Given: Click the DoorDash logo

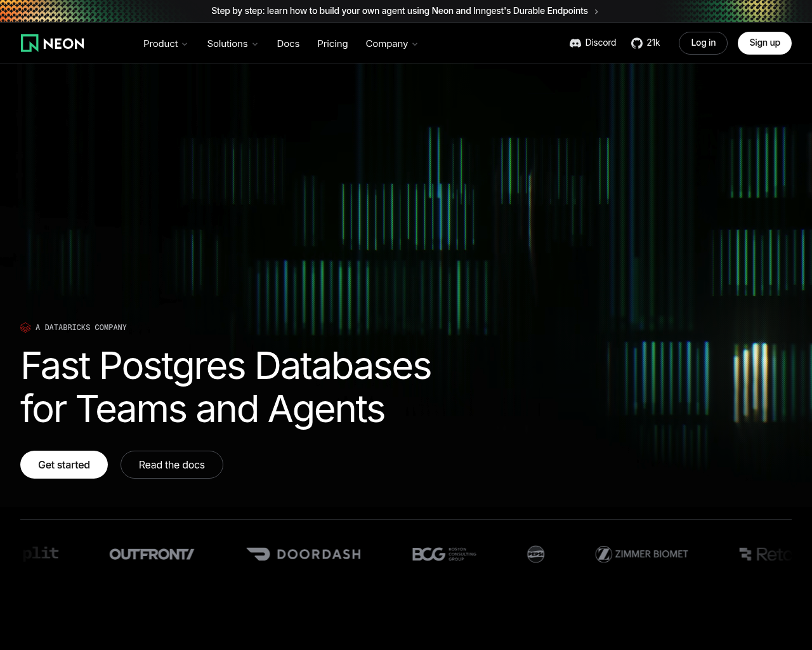Looking at the screenshot, I should (303, 554).
